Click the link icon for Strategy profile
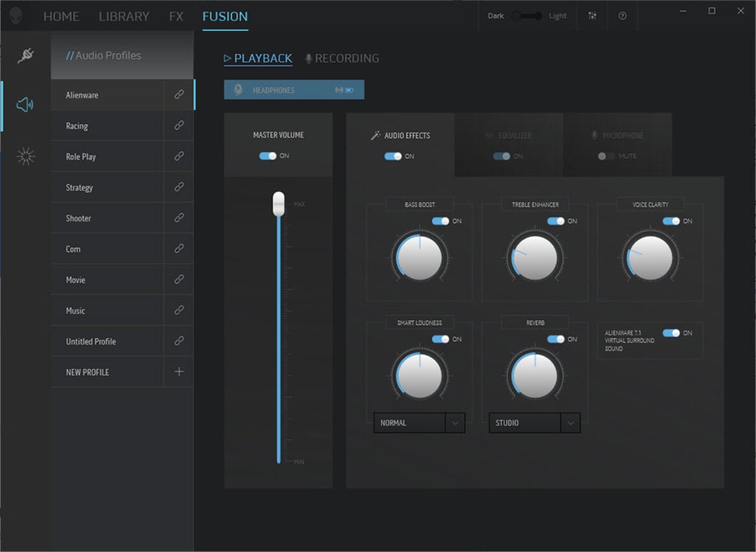Screen dimensions: 756x552 coord(179,187)
